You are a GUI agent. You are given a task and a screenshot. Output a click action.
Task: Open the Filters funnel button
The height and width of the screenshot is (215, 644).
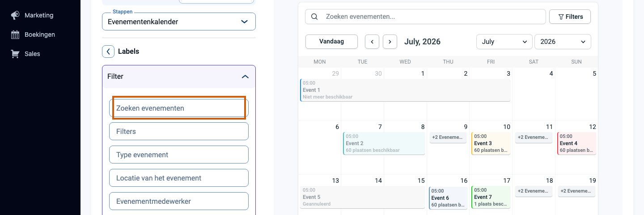[x=570, y=17]
